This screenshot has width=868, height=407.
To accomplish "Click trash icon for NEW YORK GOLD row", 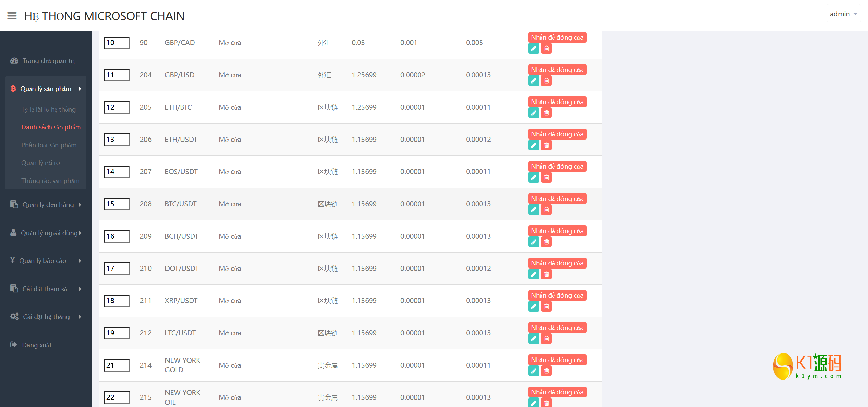I will pos(546,371).
